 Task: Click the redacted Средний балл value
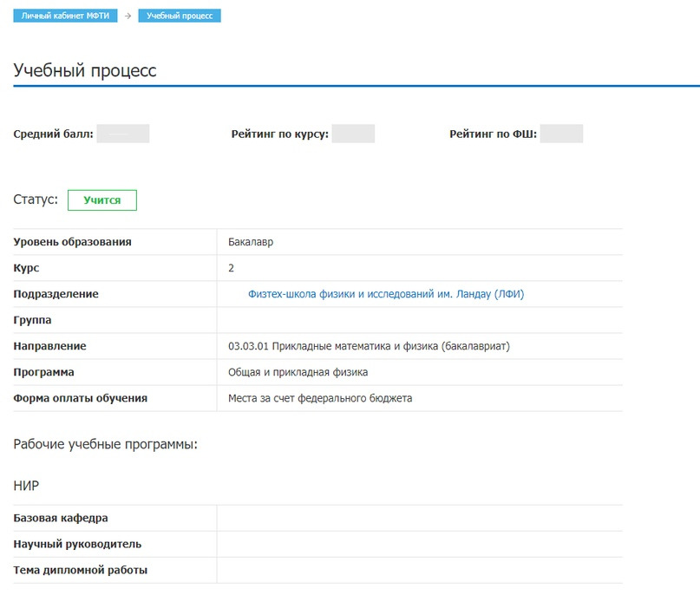tap(123, 134)
